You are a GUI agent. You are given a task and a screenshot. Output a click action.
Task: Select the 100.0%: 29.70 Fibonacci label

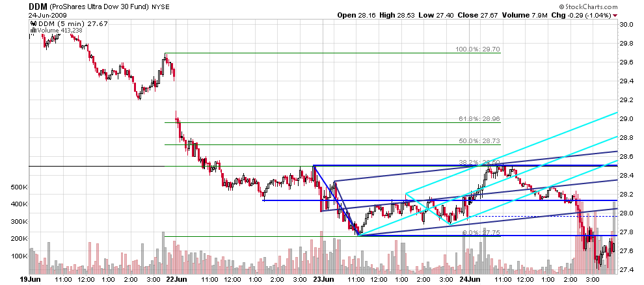[477, 49]
